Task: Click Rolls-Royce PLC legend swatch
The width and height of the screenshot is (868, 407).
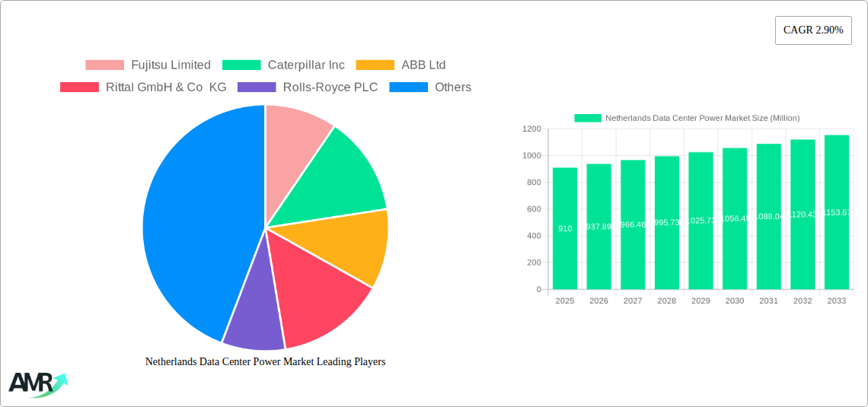Action: coord(257,87)
